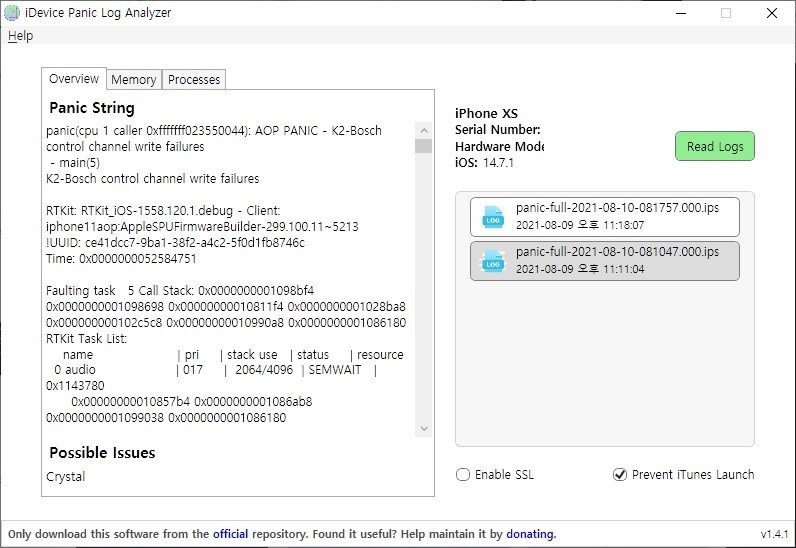The height and width of the screenshot is (548, 796).
Task: Click the iDevice Panic Log Analyzer title bar icon
Action: [x=11, y=13]
